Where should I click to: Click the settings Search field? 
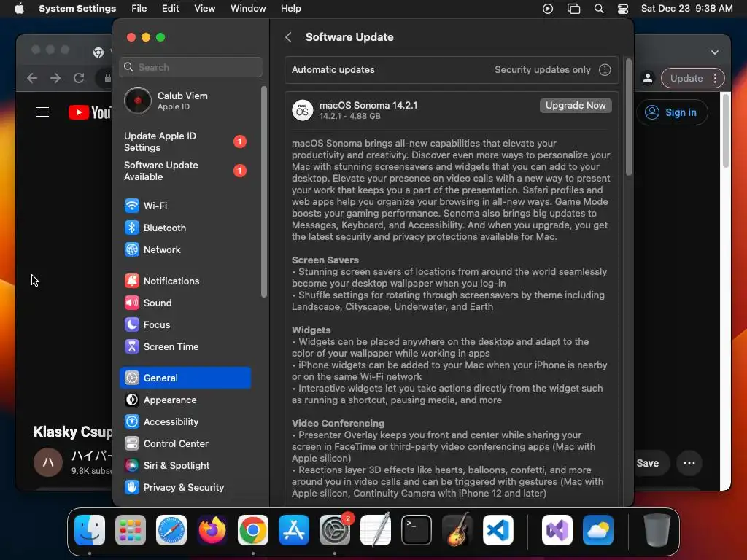tap(190, 67)
